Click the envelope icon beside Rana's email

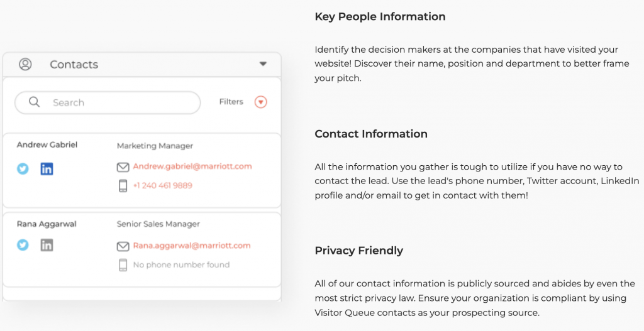point(123,246)
